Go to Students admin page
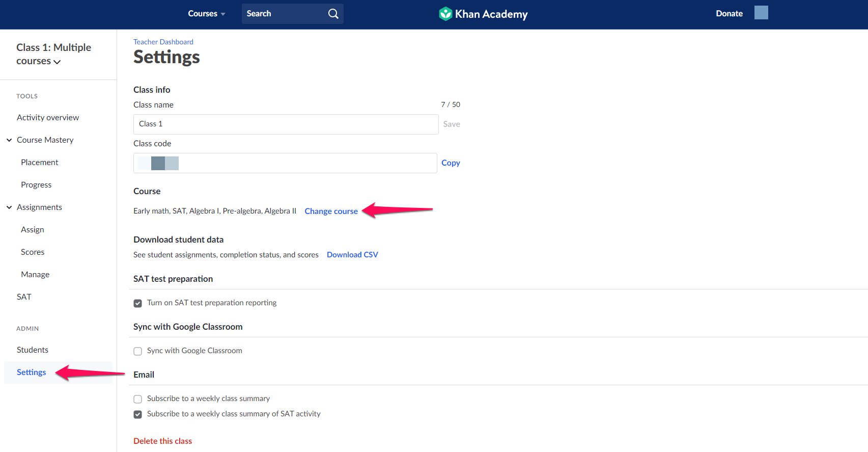This screenshot has height=452, width=868. (x=33, y=350)
